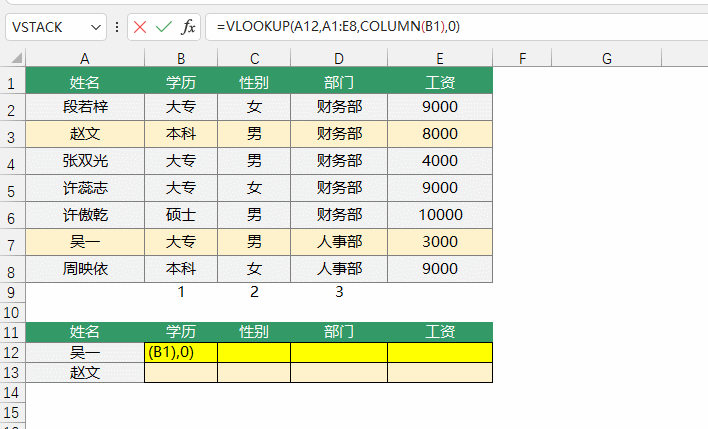Click the number 3 in row 9
This screenshot has height=429, width=708.
click(339, 292)
